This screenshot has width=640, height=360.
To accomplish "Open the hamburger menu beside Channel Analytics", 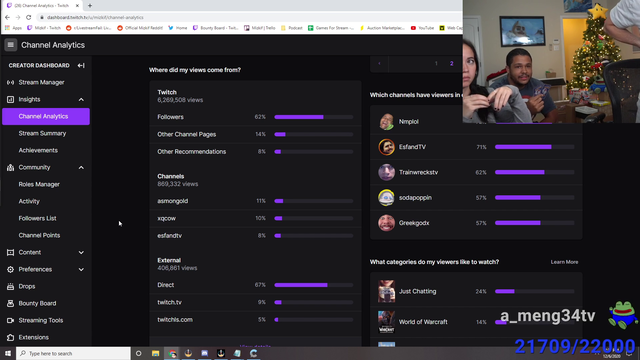I will [11, 45].
